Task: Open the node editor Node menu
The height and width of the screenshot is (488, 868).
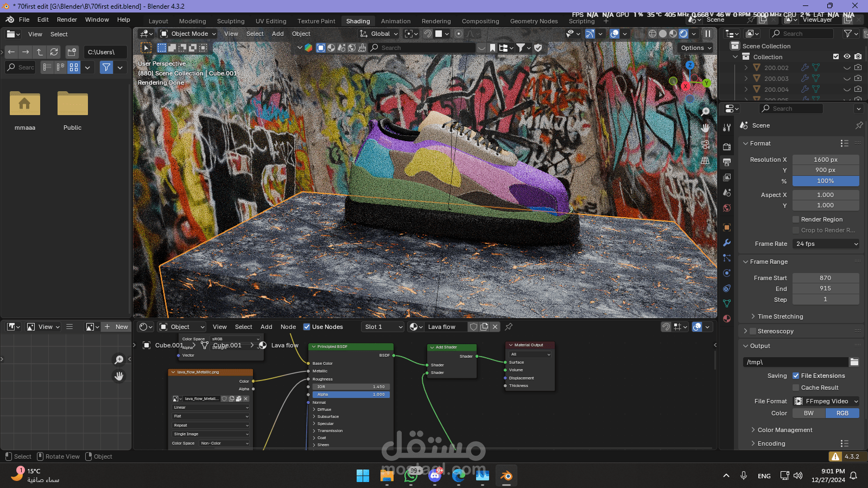Action: 288,327
